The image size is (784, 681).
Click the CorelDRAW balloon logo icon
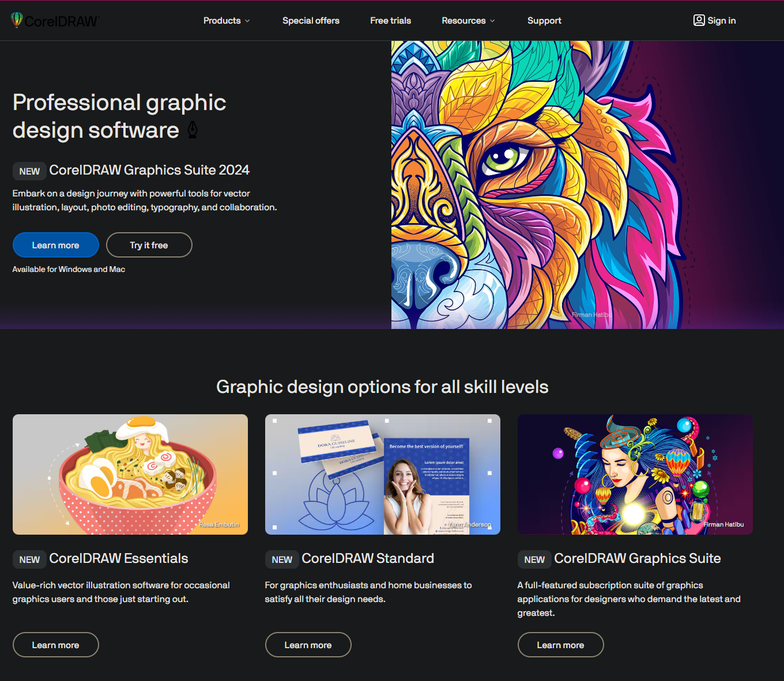[17, 20]
